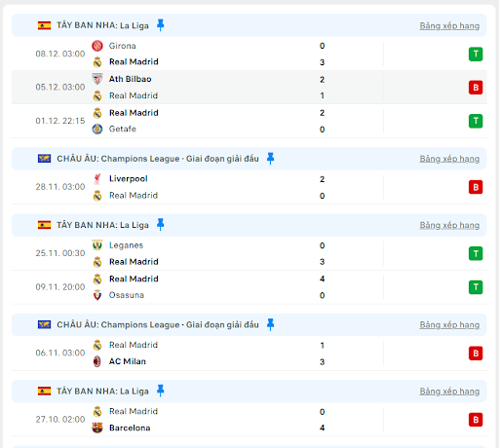Click the AC Milan club crest
Screen dimensions: 499x448
(x=97, y=361)
